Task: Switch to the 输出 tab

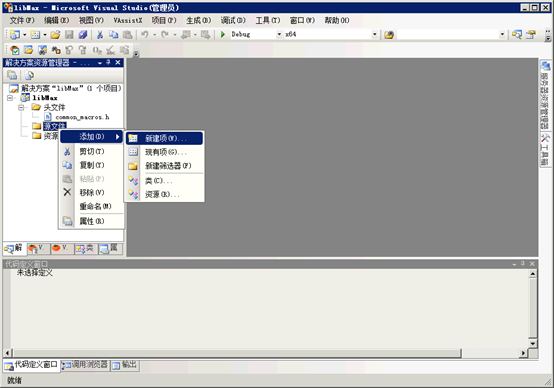Action: tap(125, 365)
